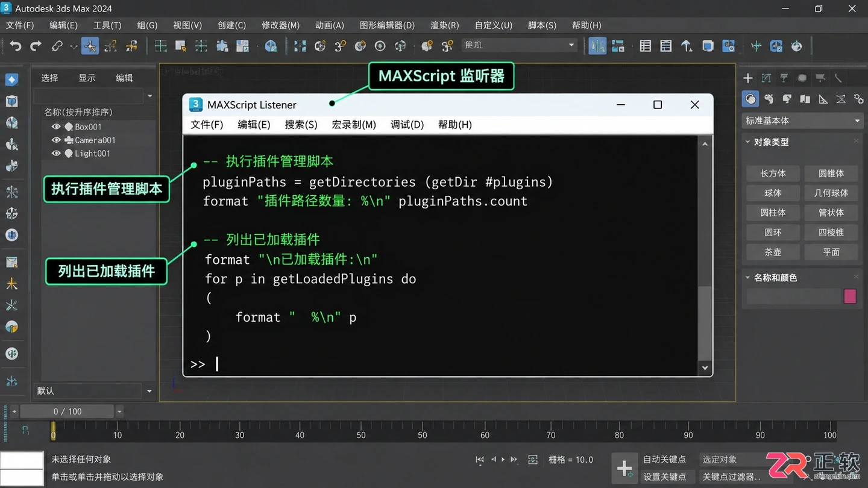
Task: Hide Box001 with its eye icon
Action: point(56,127)
